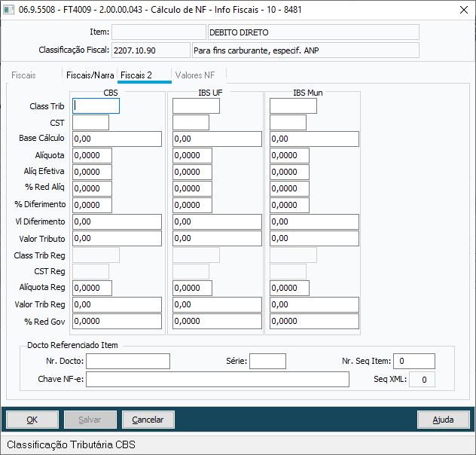
Task: Click the CBS Class Trib Reg field
Action: [x=96, y=255]
